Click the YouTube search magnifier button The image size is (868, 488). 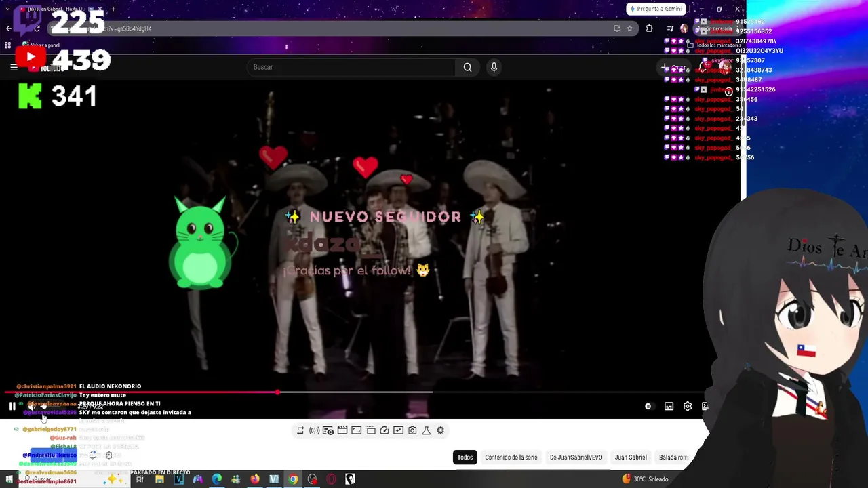click(x=467, y=67)
